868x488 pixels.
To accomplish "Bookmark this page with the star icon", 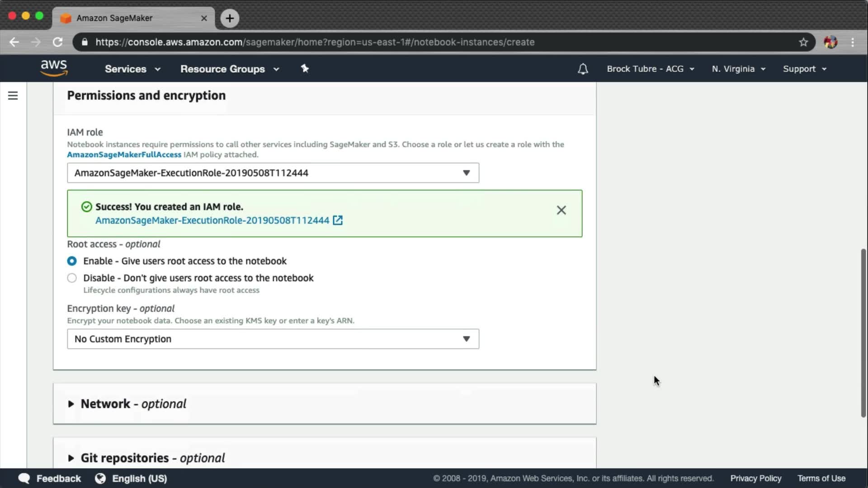I will [803, 42].
